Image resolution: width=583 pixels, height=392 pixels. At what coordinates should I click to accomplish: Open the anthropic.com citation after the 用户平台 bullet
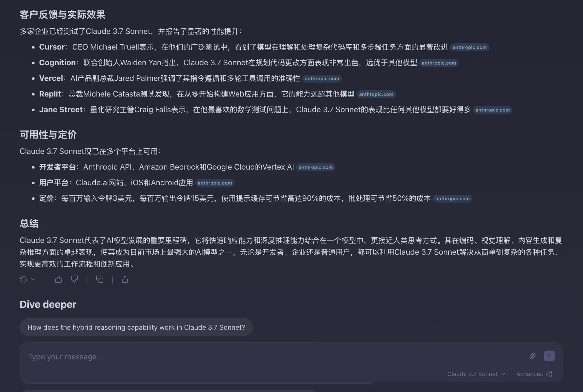[x=215, y=183]
